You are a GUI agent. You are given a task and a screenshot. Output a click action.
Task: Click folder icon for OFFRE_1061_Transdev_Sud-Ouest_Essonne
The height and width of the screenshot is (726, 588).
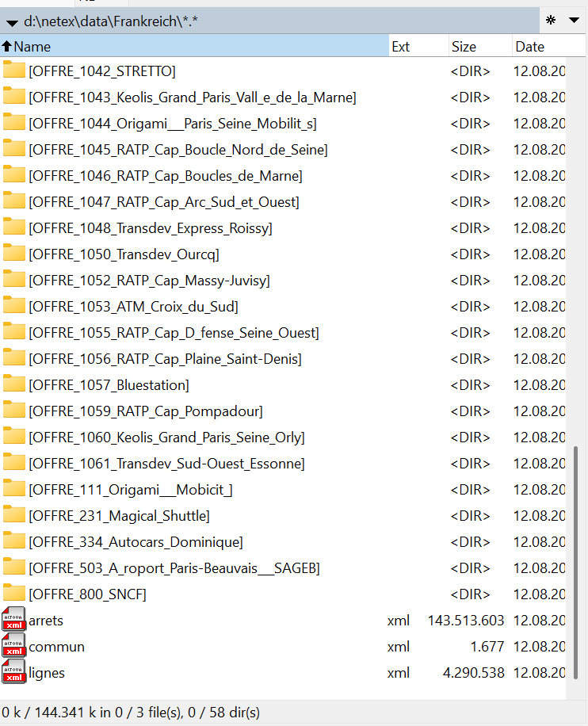14,462
